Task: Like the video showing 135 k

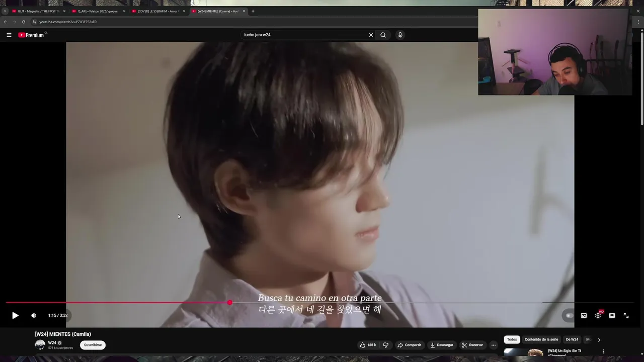Action: click(368, 345)
